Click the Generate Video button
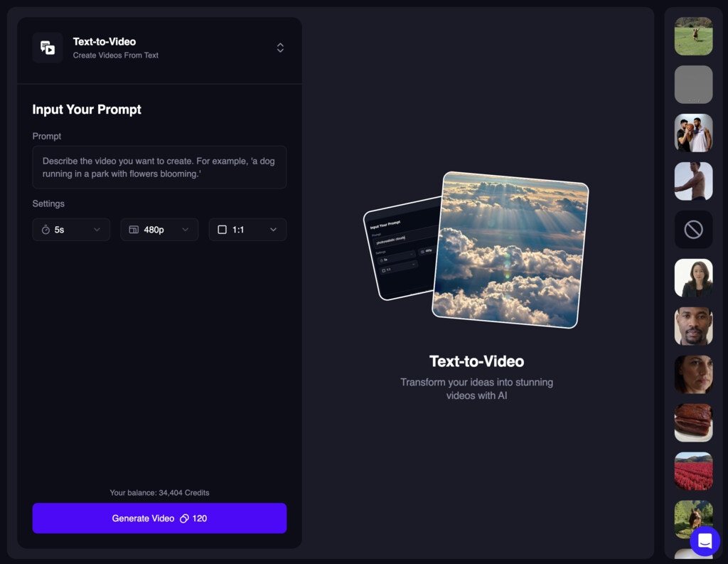 pyautogui.click(x=159, y=518)
